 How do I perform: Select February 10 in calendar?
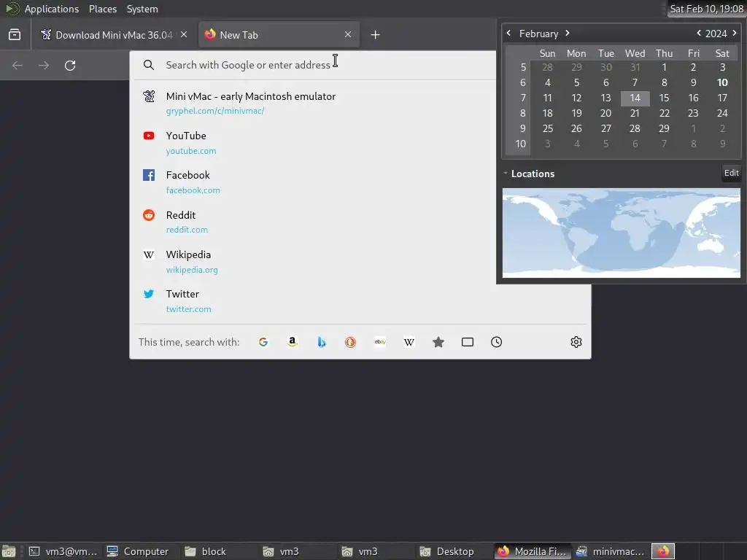722,82
